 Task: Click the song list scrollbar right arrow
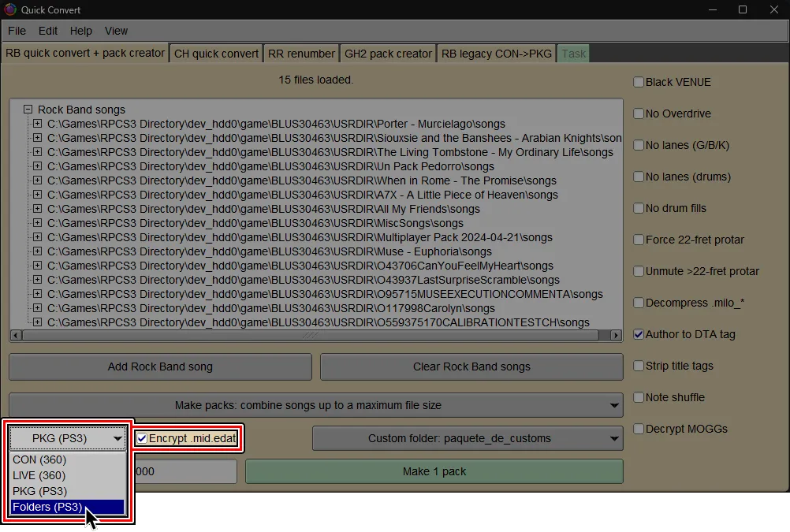pos(616,335)
